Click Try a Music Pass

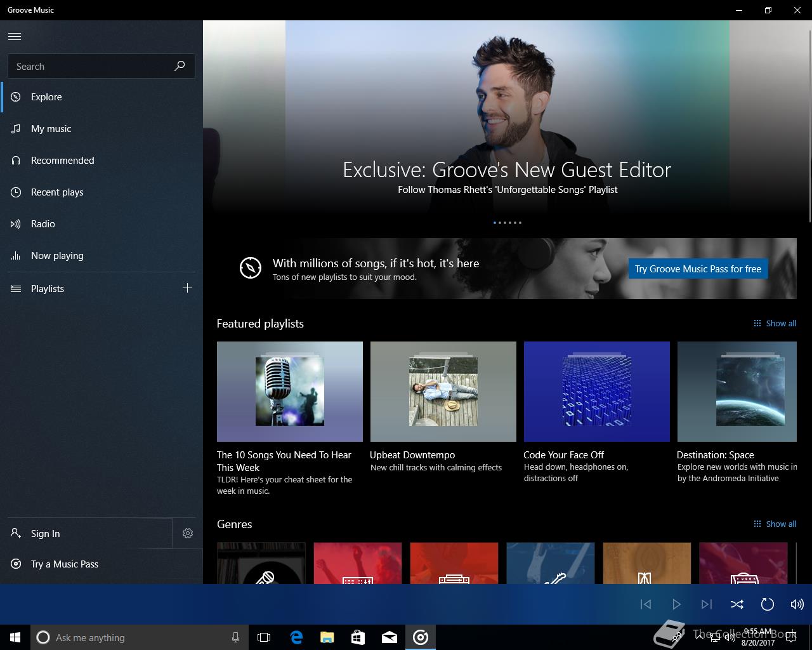point(101,564)
